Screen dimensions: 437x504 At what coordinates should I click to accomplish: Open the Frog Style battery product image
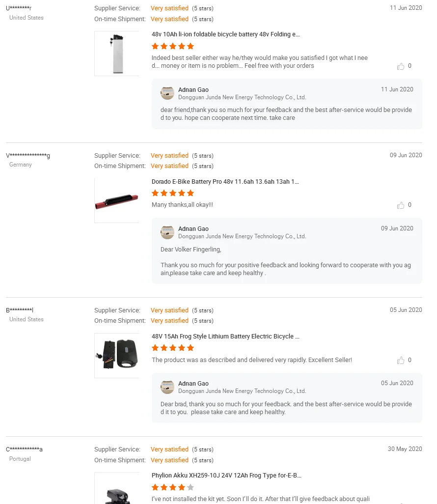pyautogui.click(x=116, y=355)
